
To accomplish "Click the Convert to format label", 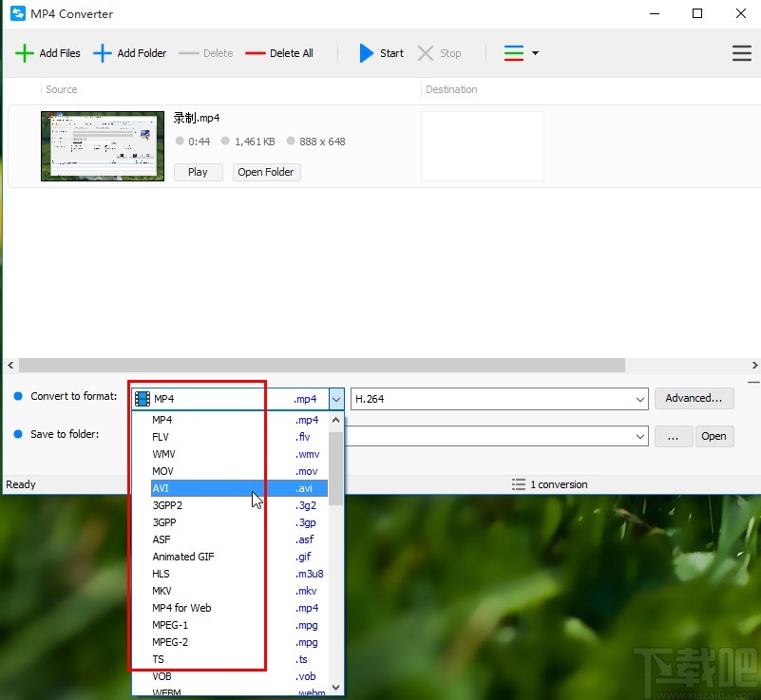I will point(74,396).
